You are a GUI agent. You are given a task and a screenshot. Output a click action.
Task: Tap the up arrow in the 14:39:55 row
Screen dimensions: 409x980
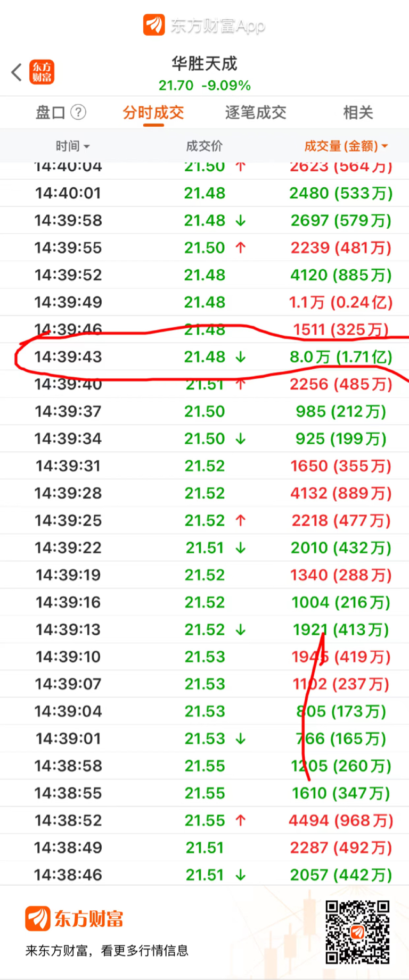point(241,247)
